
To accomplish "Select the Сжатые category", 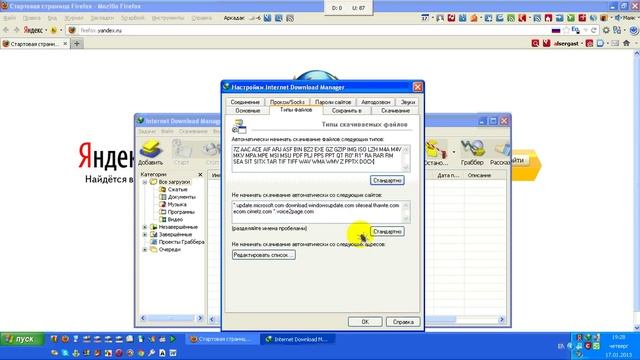I will coord(177,189).
